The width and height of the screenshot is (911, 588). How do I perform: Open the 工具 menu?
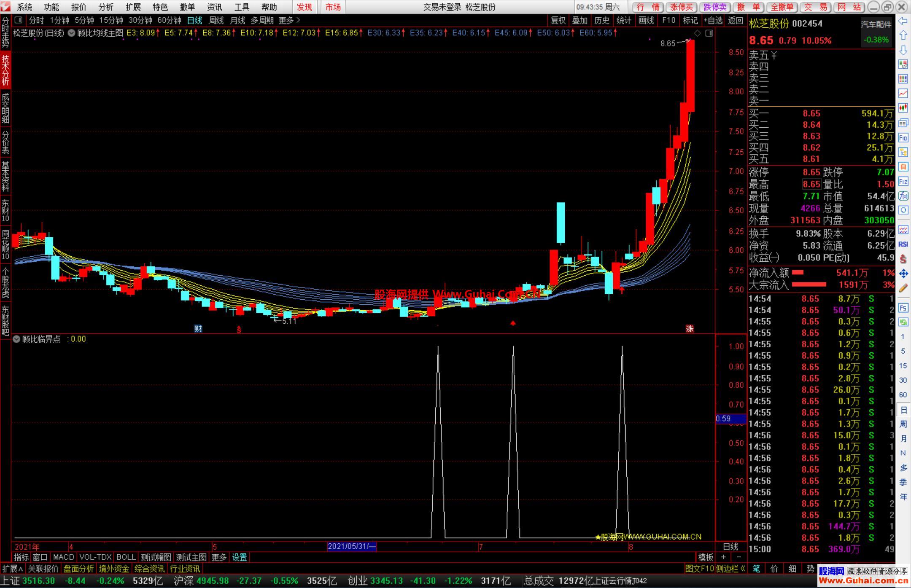pyautogui.click(x=242, y=7)
